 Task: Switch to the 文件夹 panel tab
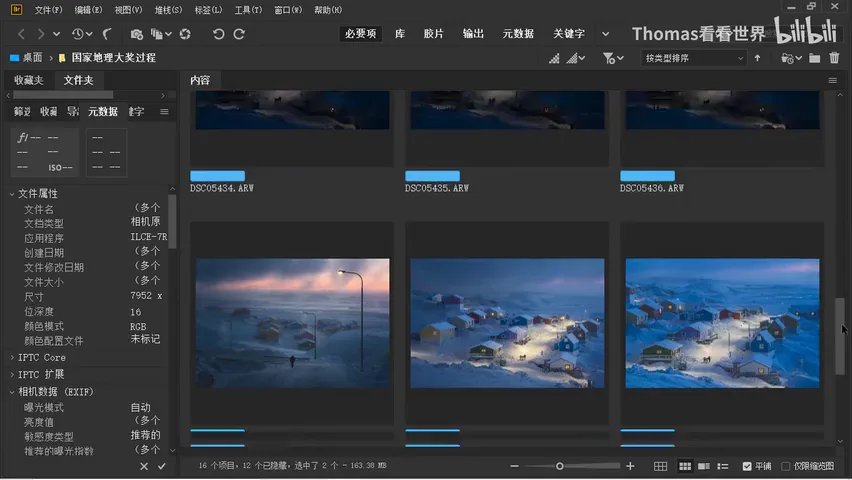78,80
